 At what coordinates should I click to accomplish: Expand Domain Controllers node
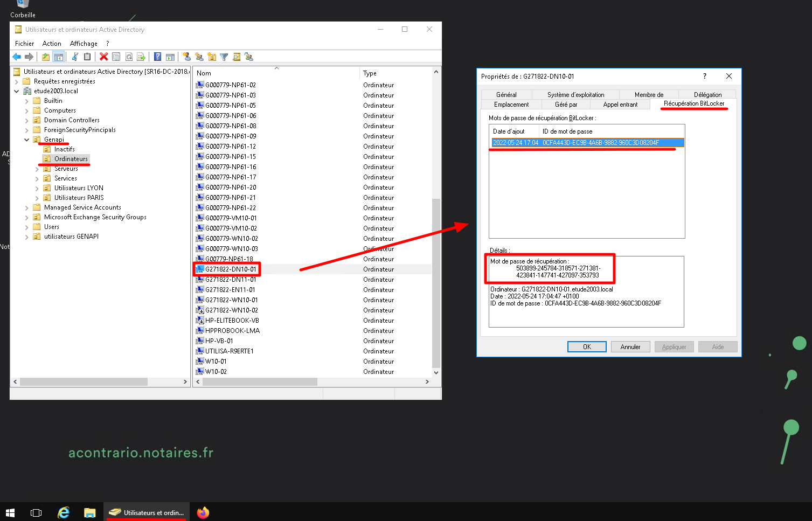point(27,121)
